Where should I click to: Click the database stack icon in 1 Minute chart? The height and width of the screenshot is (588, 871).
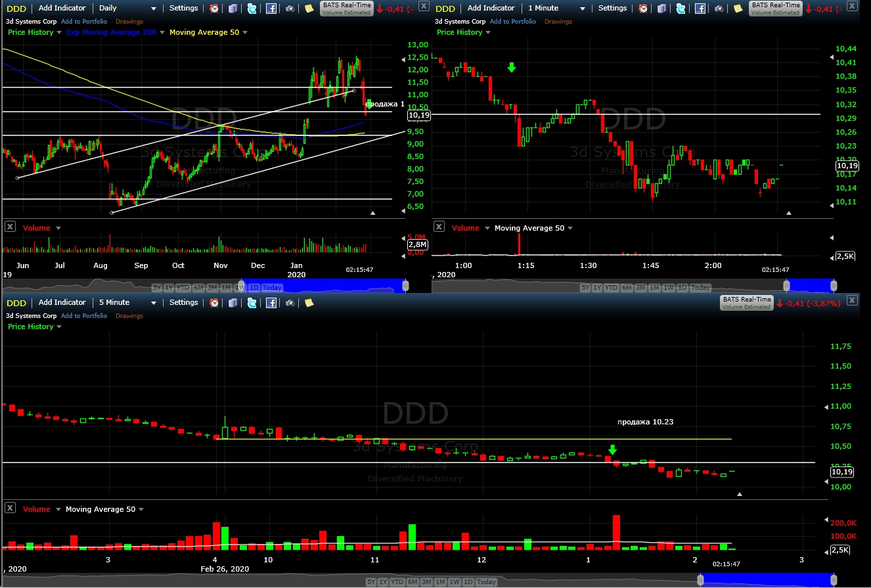(662, 9)
